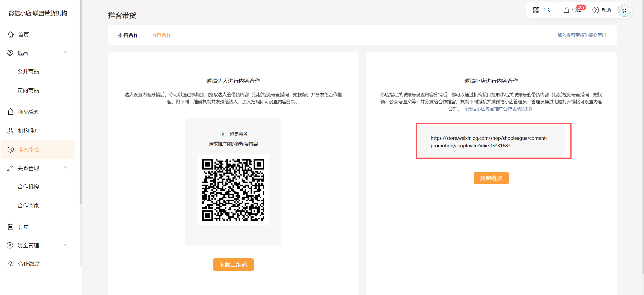Click the 下载二维码 button

[233, 265]
